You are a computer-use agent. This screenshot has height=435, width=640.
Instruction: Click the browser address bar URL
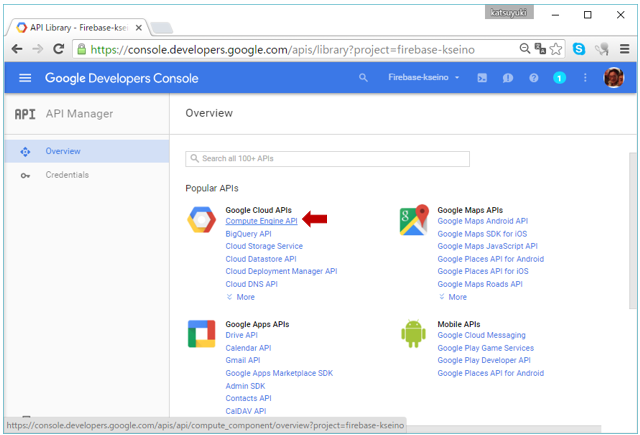point(282,50)
